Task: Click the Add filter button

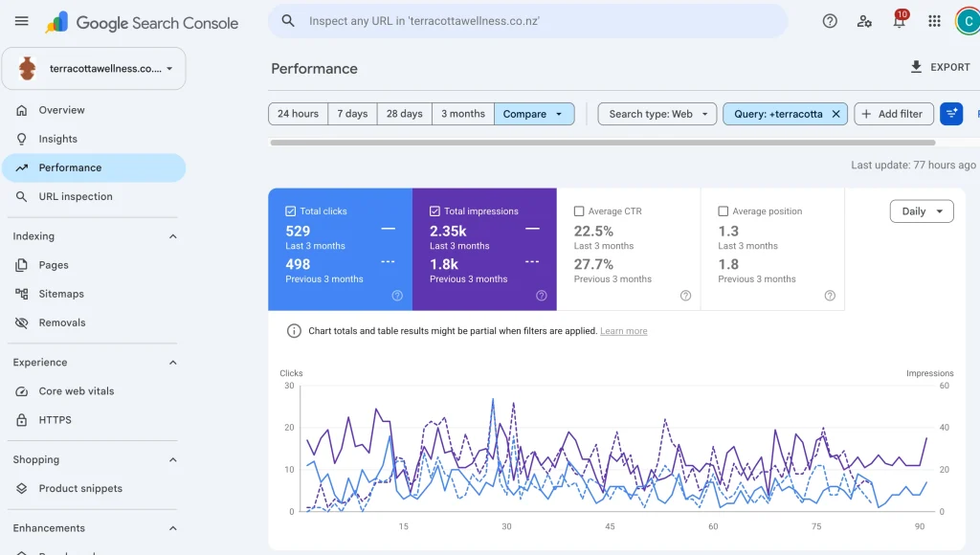Action: tap(893, 114)
